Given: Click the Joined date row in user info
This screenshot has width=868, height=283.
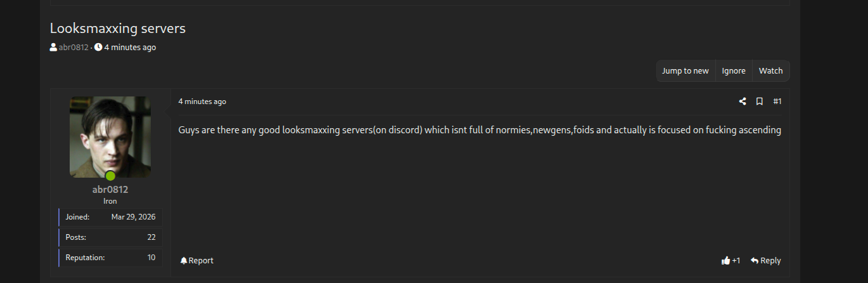Looking at the screenshot, I should pyautogui.click(x=111, y=217).
